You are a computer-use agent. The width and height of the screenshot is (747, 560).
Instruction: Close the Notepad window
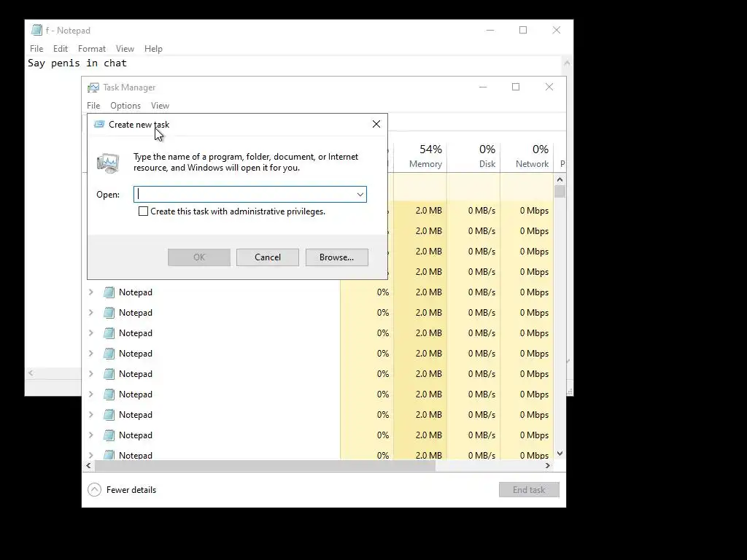pyautogui.click(x=557, y=30)
